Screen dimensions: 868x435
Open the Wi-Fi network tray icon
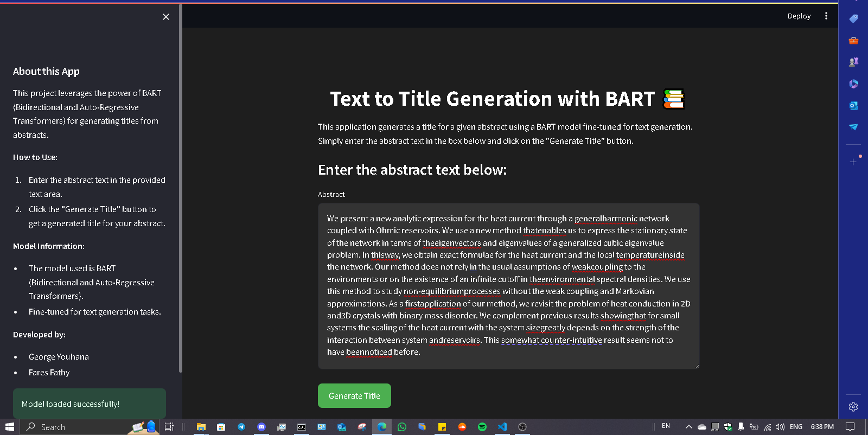click(x=768, y=427)
